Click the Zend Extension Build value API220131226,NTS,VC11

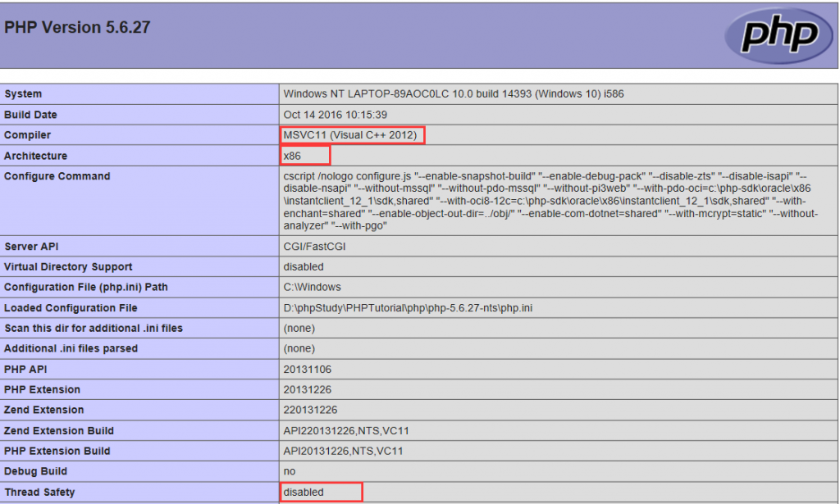[346, 431]
